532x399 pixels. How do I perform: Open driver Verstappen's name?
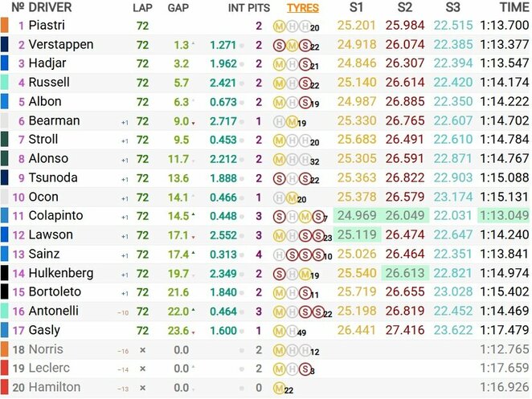pyautogui.click(x=61, y=44)
